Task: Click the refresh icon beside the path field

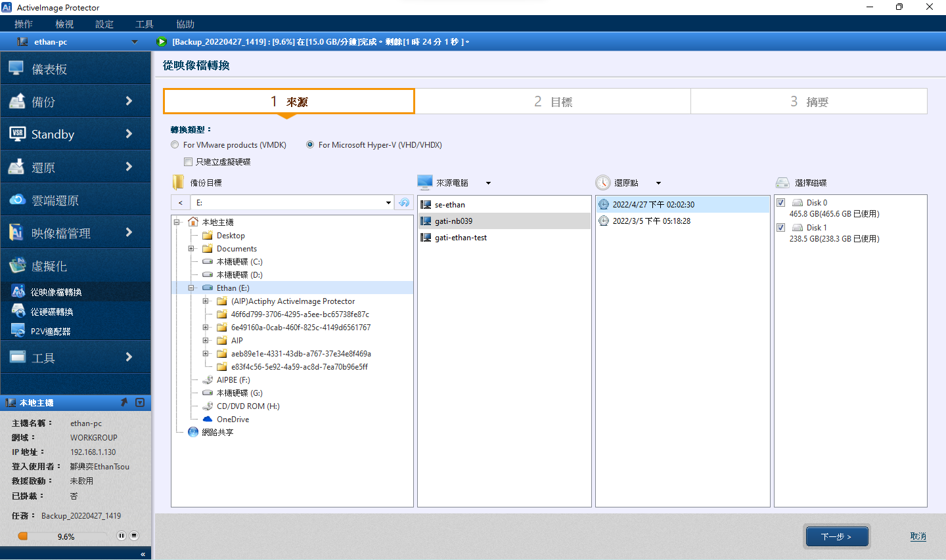Action: [404, 203]
